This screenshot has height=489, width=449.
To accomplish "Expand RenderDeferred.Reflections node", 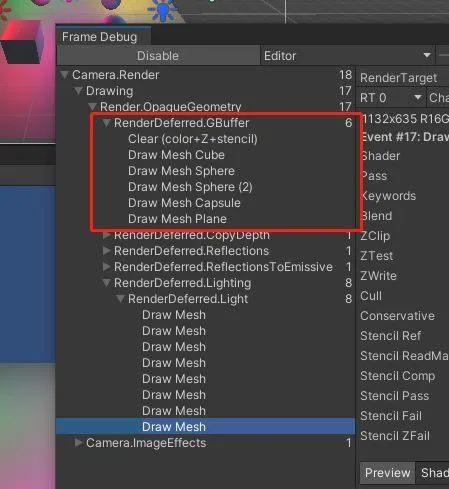I will click(106, 251).
